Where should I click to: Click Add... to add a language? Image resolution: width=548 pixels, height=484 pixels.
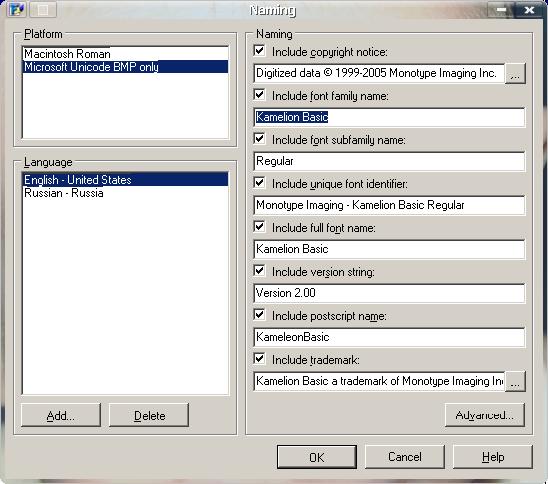(x=61, y=416)
